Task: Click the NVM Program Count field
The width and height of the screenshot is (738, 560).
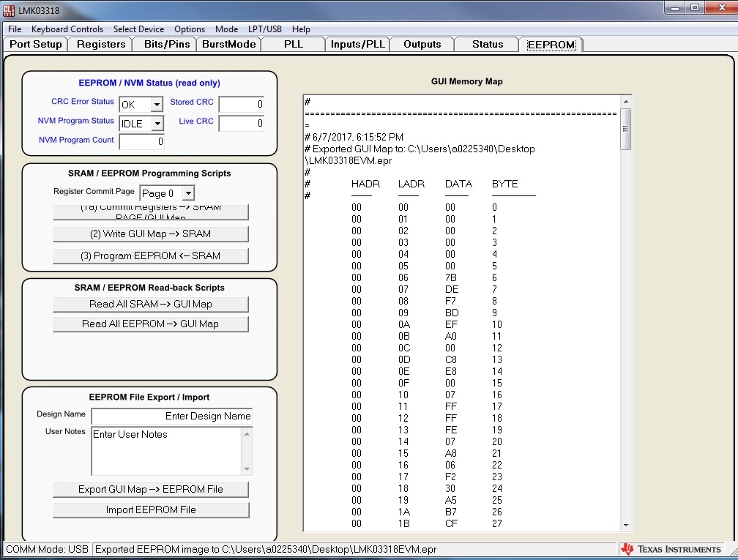Action: click(x=142, y=142)
